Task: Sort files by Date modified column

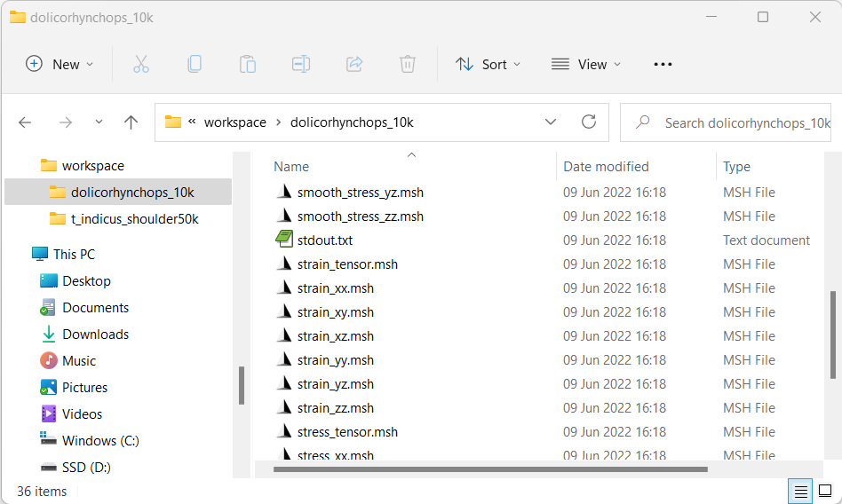Action: pyautogui.click(x=606, y=167)
